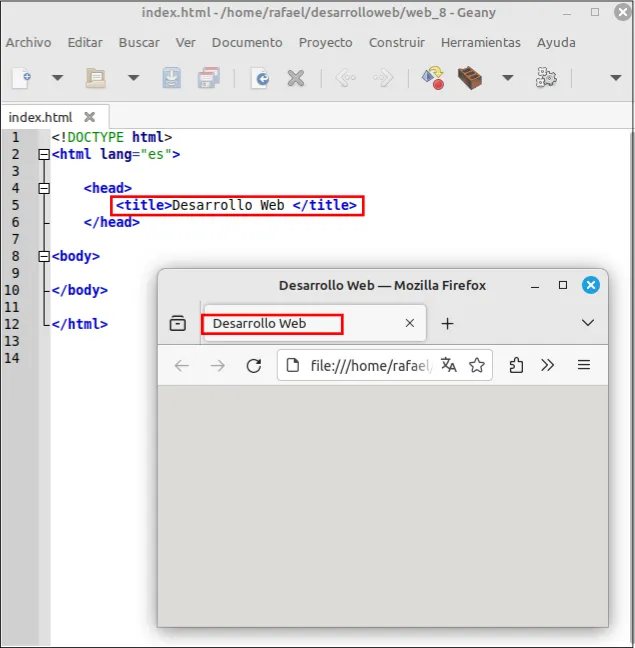The height and width of the screenshot is (648, 635).
Task: Collapse the head tag fold marker
Action: click(44, 188)
